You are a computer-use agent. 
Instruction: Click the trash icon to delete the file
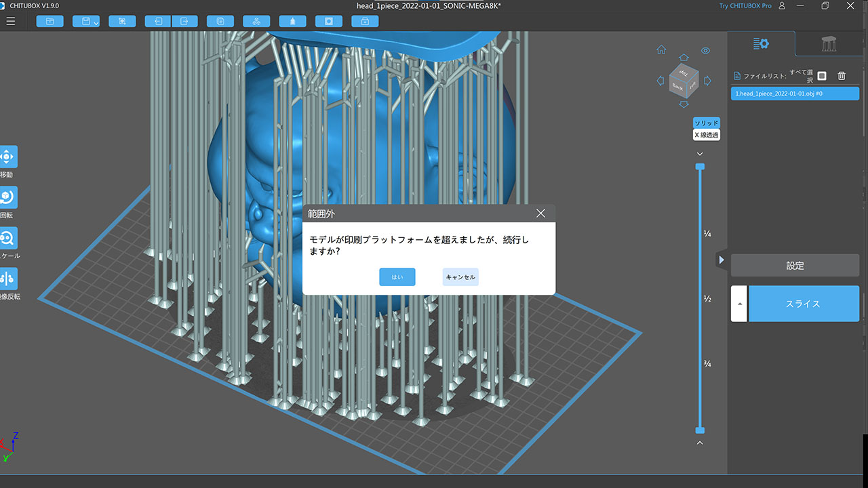[842, 76]
